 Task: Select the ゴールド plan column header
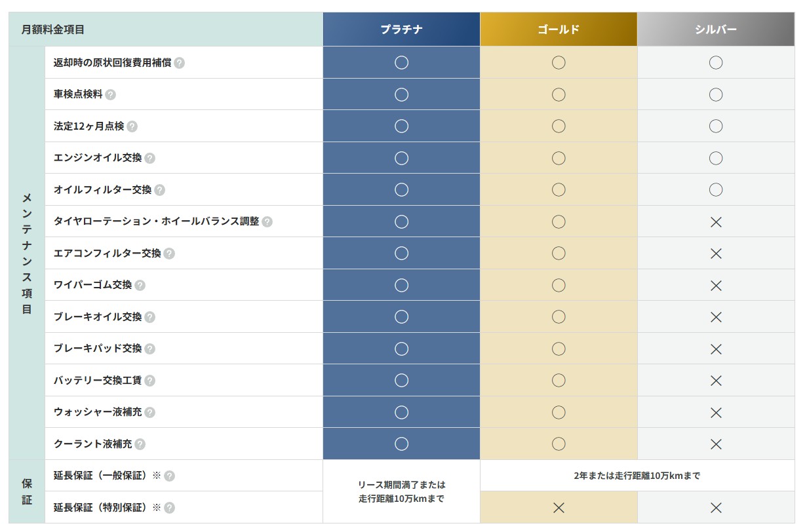559,29
